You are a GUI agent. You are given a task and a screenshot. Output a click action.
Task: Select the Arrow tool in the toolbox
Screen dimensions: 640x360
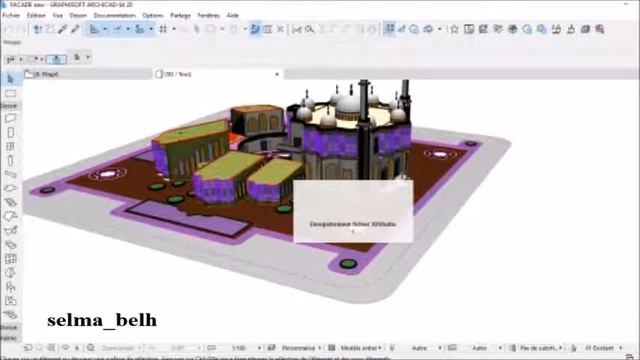point(11,79)
